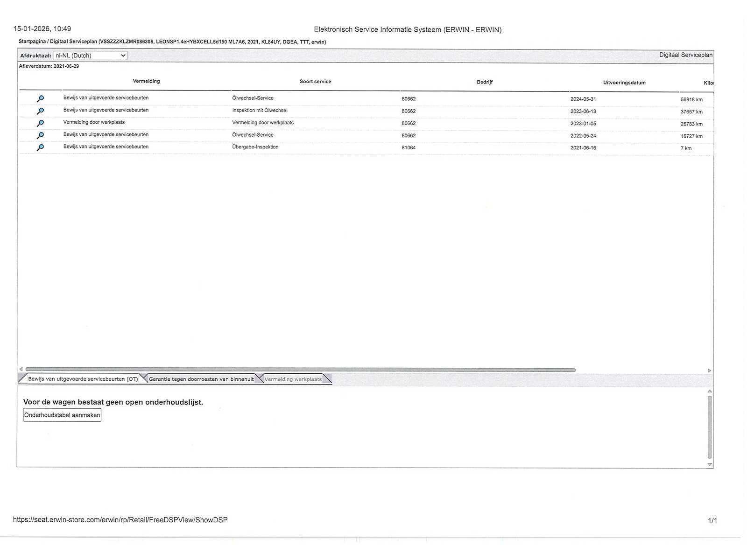Open the Vermelding werkplaats tab

point(293,379)
